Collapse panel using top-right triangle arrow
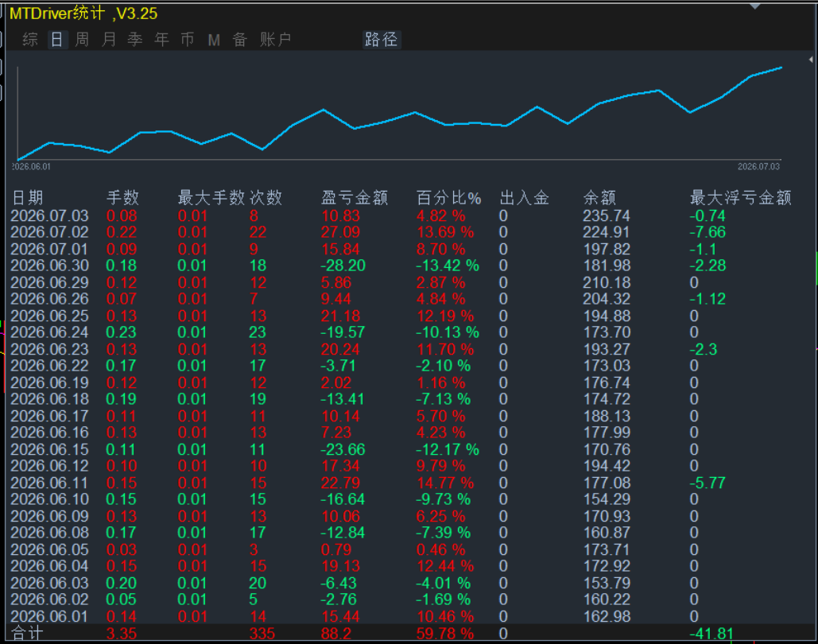The image size is (818, 644). point(755,6)
